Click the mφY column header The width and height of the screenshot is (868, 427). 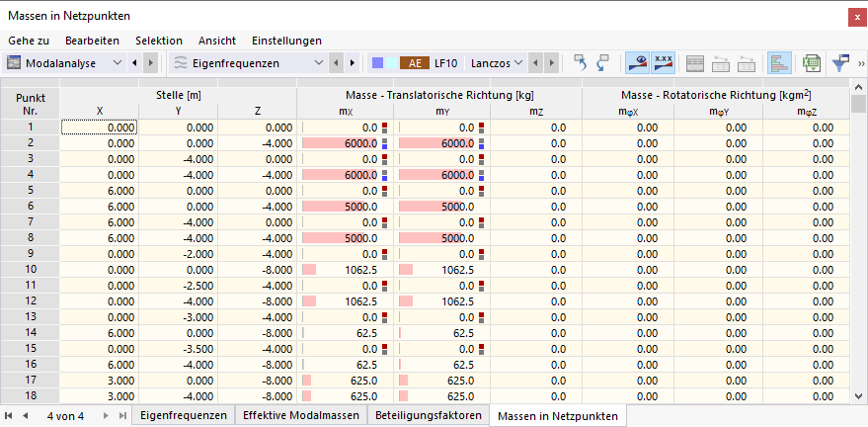tap(718, 112)
